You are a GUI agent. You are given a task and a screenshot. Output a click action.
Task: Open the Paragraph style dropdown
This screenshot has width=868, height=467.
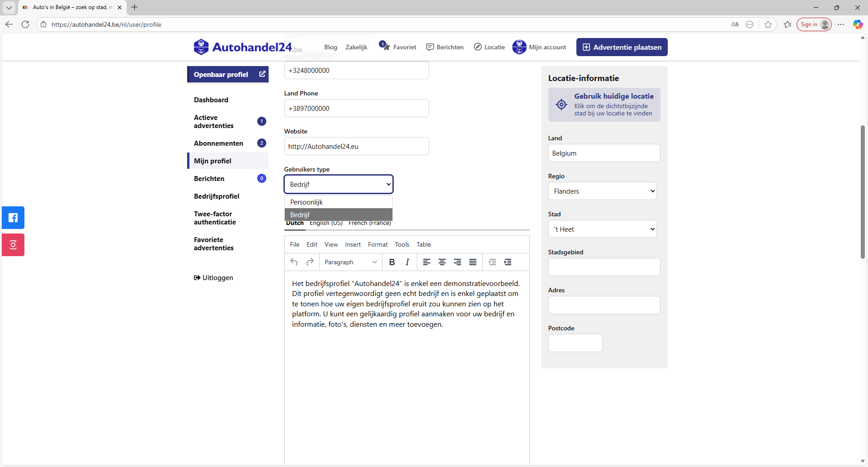pyautogui.click(x=350, y=262)
